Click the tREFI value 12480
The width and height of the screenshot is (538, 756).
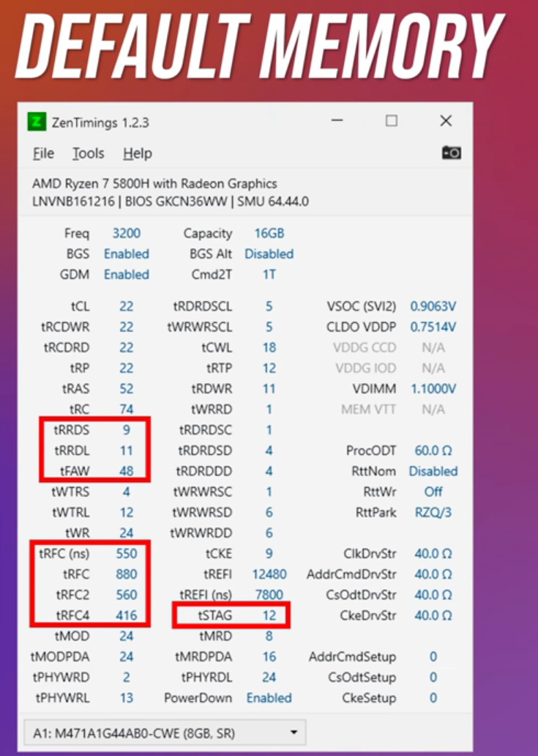(x=269, y=574)
